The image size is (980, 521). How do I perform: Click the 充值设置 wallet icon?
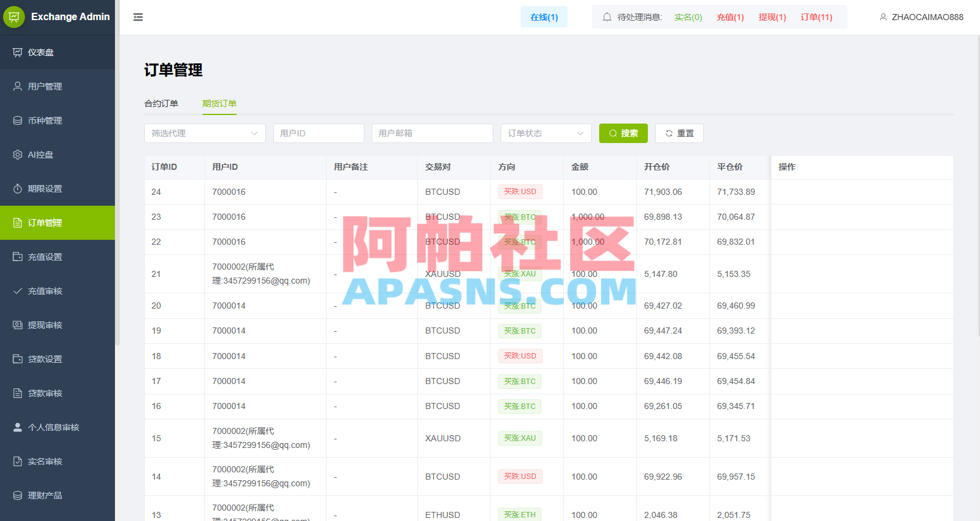(18, 257)
